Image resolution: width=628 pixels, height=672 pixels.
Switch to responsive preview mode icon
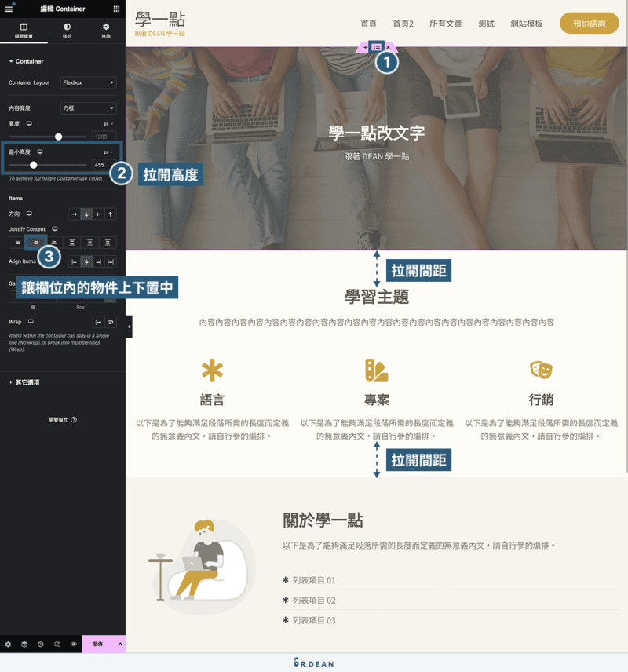[x=57, y=644]
